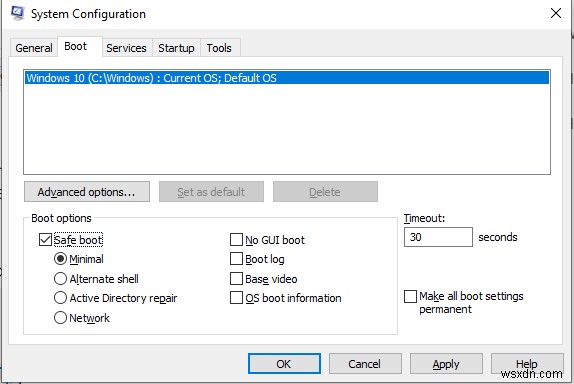Uncheck the Safe boot checkbox
Viewport: 574px width, 384px height.
click(x=45, y=240)
